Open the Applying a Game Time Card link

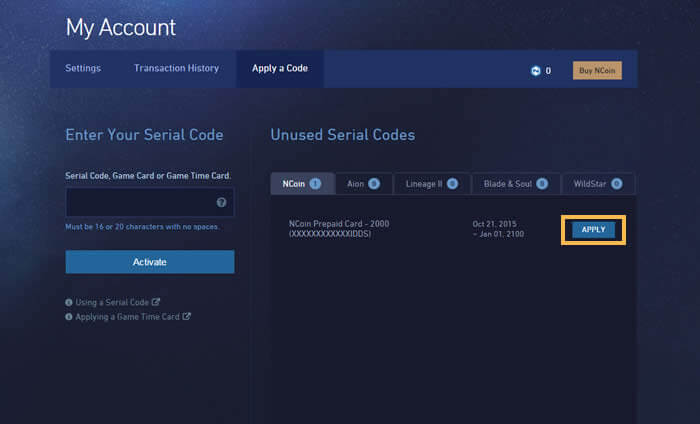point(127,316)
